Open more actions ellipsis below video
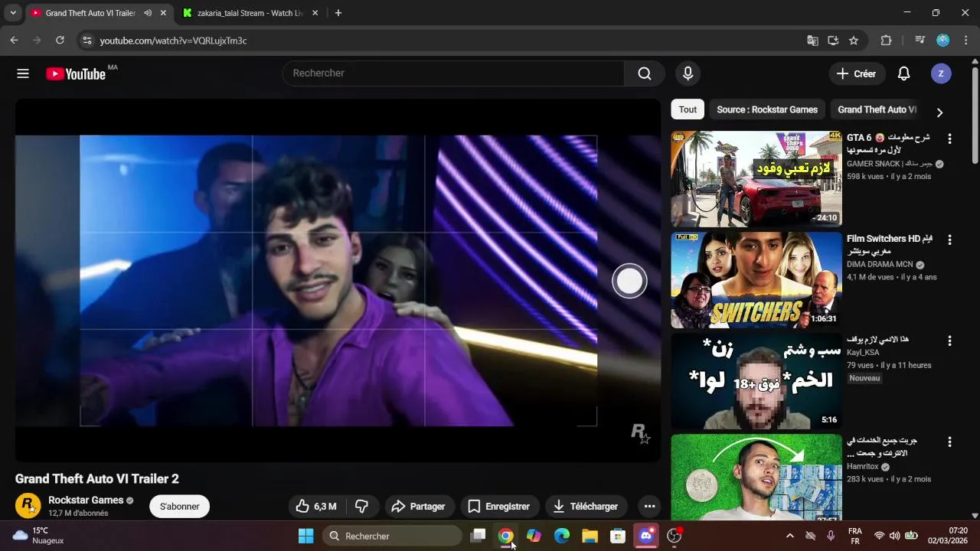Viewport: 980px width, 551px height. tap(649, 507)
